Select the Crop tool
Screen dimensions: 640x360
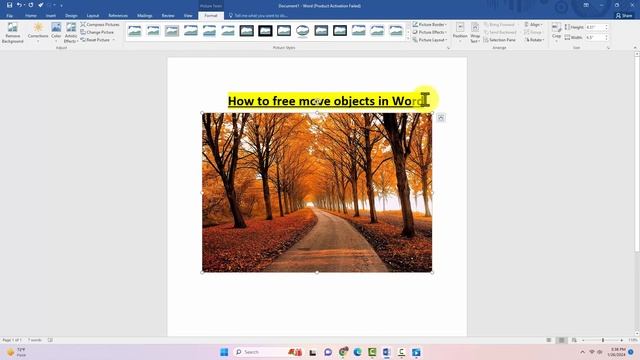pos(556,33)
